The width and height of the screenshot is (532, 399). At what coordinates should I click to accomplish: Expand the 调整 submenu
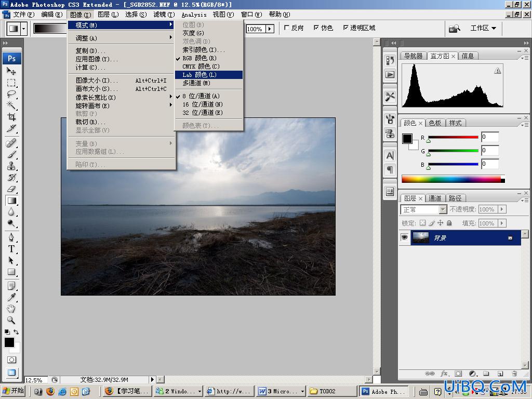point(122,38)
